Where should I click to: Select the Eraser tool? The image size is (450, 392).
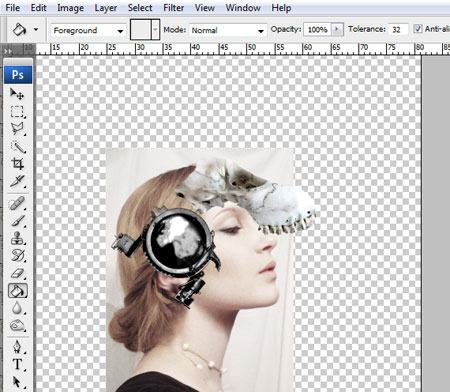click(x=17, y=273)
